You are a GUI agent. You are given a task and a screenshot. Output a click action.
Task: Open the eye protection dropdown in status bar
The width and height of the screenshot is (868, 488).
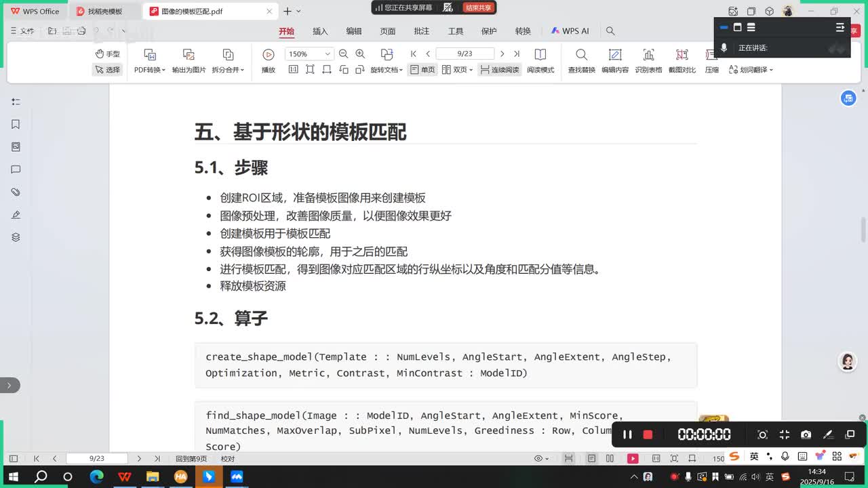(x=542, y=459)
